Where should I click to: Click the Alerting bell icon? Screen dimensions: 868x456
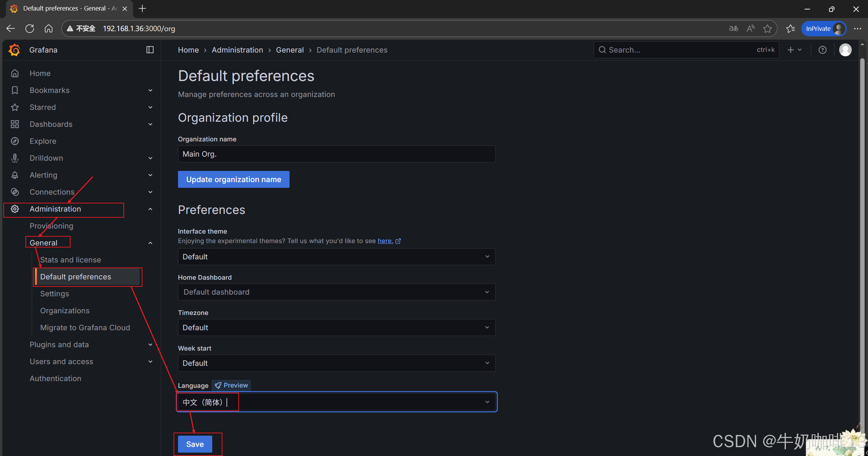tap(15, 175)
